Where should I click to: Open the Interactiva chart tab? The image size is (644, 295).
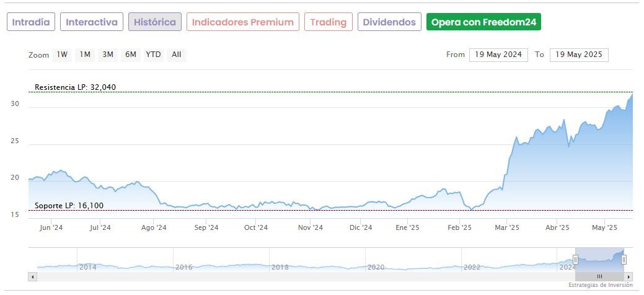coord(92,22)
